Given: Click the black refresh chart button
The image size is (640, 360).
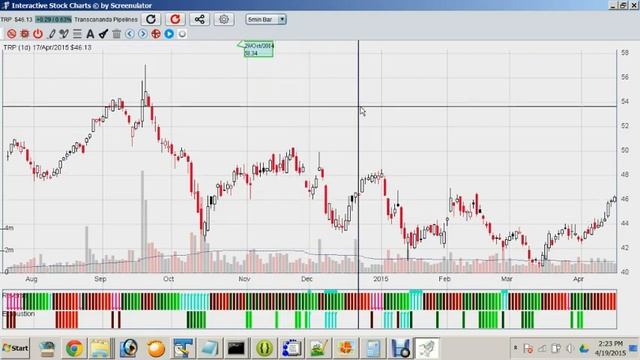Looking at the screenshot, I should coord(151,19).
